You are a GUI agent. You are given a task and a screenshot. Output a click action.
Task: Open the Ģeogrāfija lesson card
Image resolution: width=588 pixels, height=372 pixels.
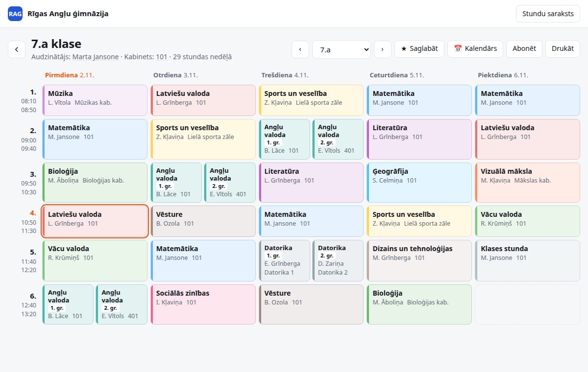click(419, 183)
